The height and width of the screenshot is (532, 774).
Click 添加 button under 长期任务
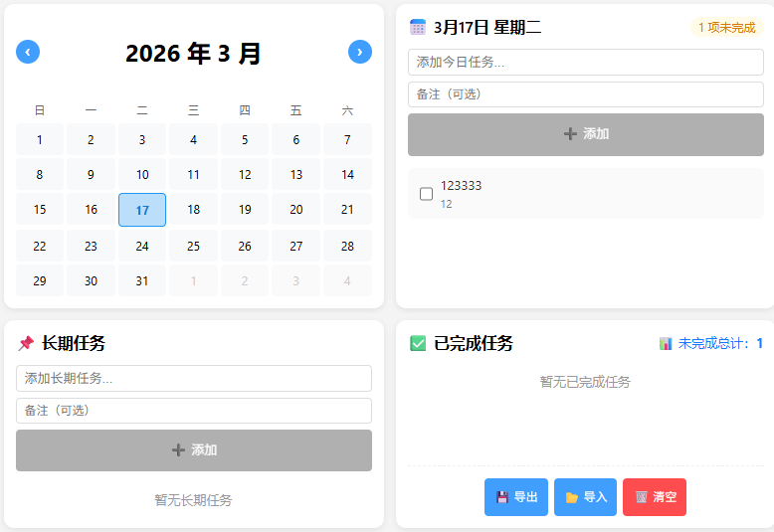tap(193, 450)
